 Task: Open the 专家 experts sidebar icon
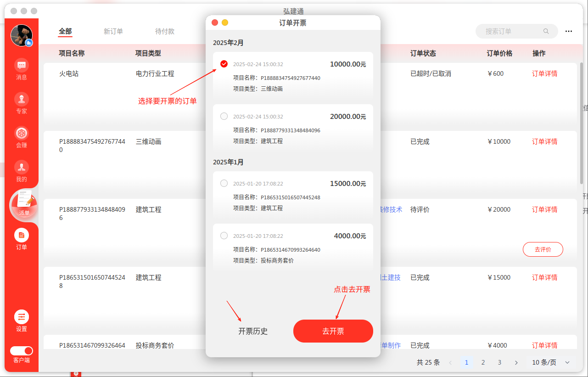22,99
